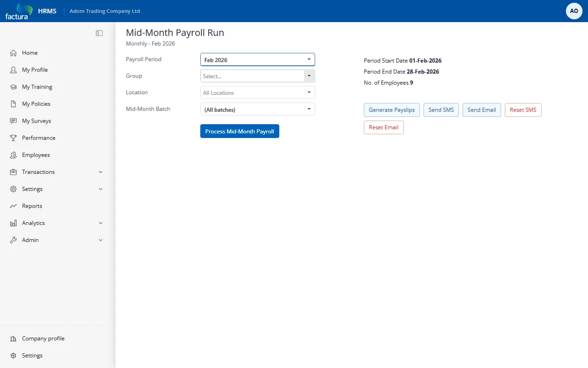Click the Reports line chart icon
The image size is (588, 368).
(x=13, y=206)
